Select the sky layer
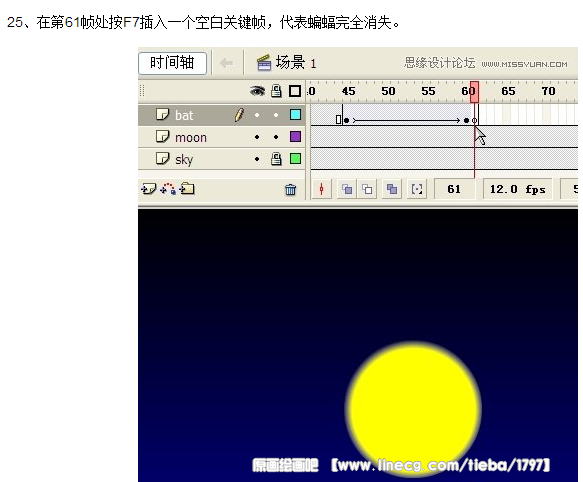The width and height of the screenshot is (583, 482). 222,159
